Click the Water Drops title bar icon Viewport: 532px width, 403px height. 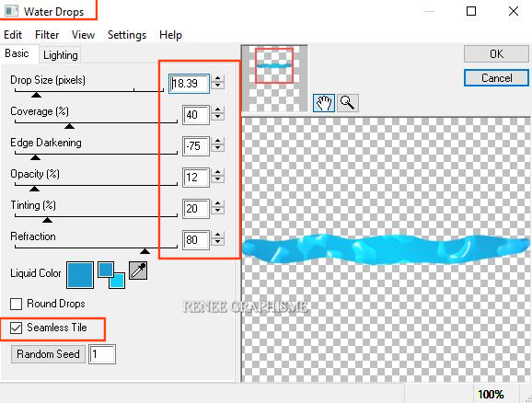pyautogui.click(x=12, y=11)
